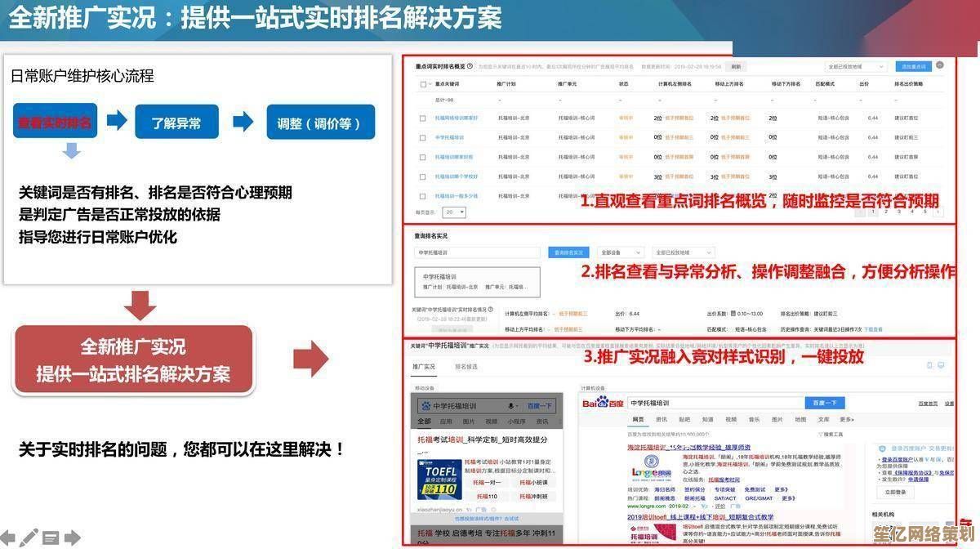Switch to the 排名候选 tab
The height and width of the screenshot is (549, 980).
point(466,367)
